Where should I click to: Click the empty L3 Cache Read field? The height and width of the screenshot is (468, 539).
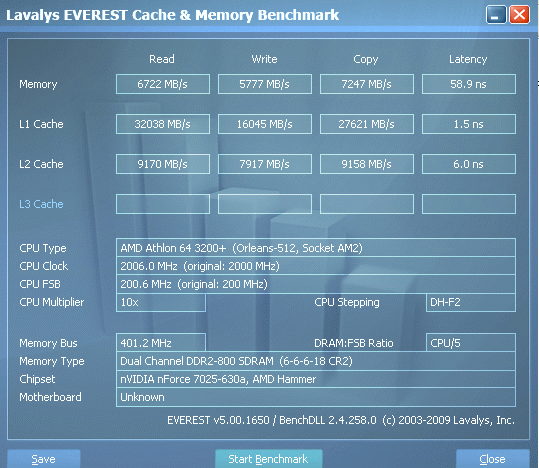pyautogui.click(x=163, y=204)
